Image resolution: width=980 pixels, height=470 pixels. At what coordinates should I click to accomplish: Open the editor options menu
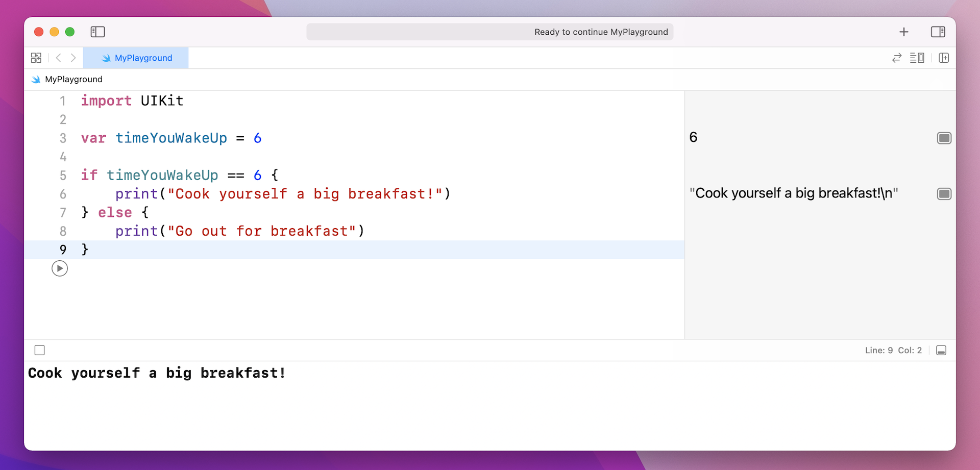coord(917,58)
